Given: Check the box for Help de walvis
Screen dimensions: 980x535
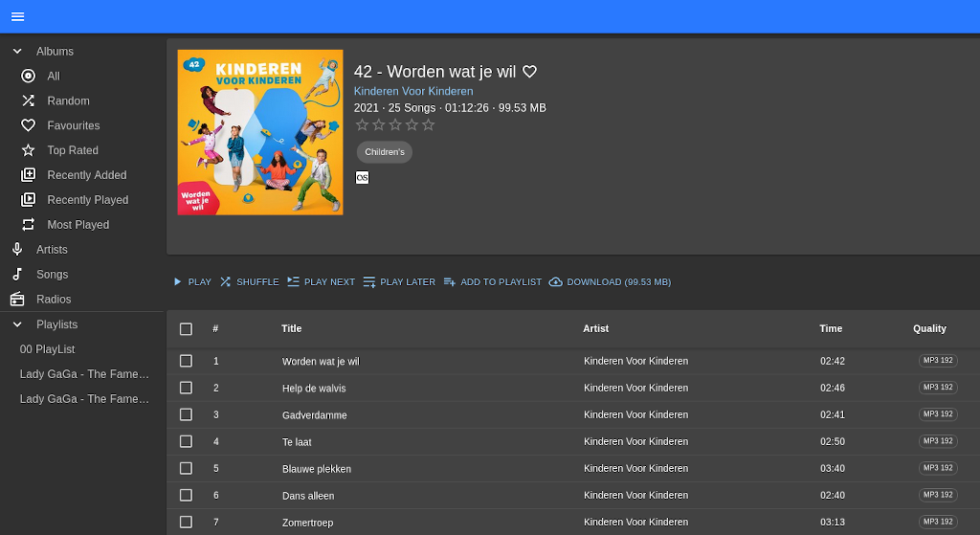Looking at the screenshot, I should click(186, 388).
